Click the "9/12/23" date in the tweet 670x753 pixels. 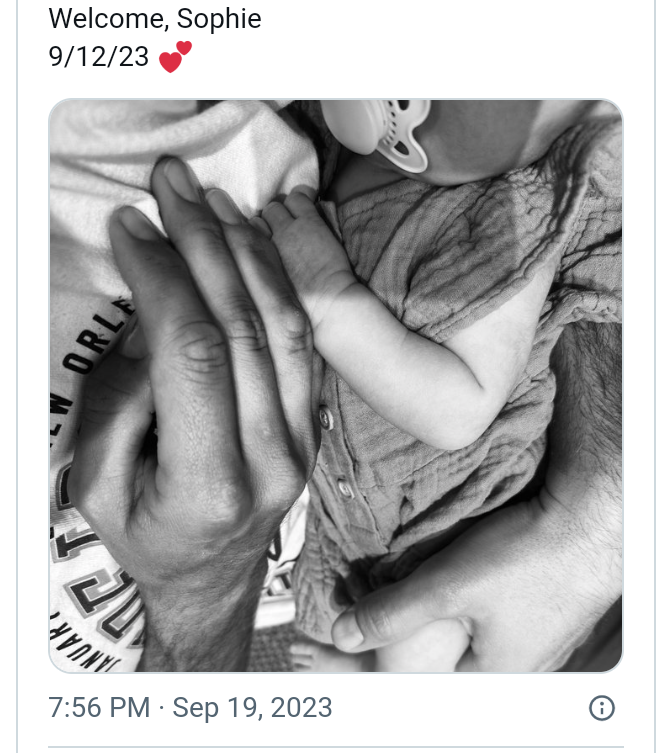point(98,57)
